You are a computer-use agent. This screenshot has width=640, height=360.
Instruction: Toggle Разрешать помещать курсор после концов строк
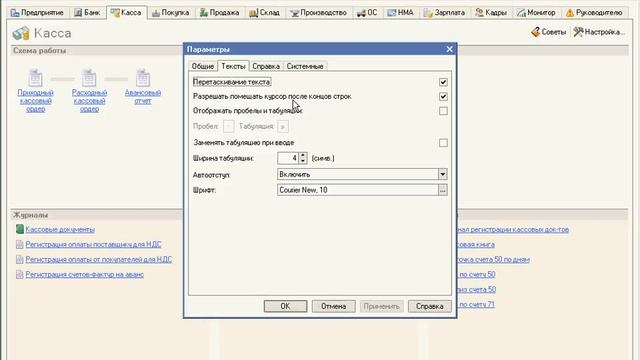[443, 97]
